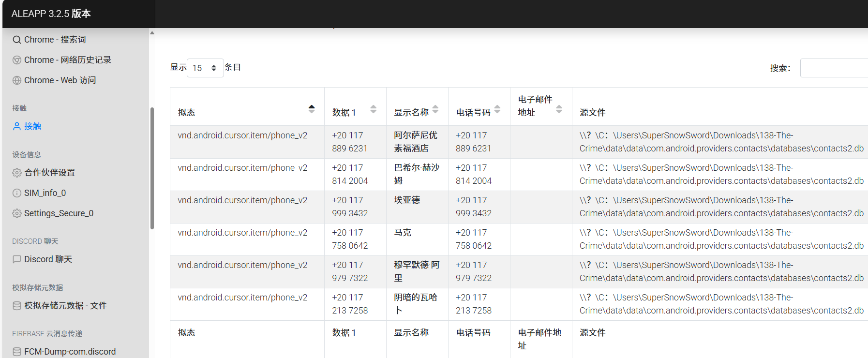The height and width of the screenshot is (358, 868).
Task: Click data cell +20 117 979 7322
Action: [355, 271]
